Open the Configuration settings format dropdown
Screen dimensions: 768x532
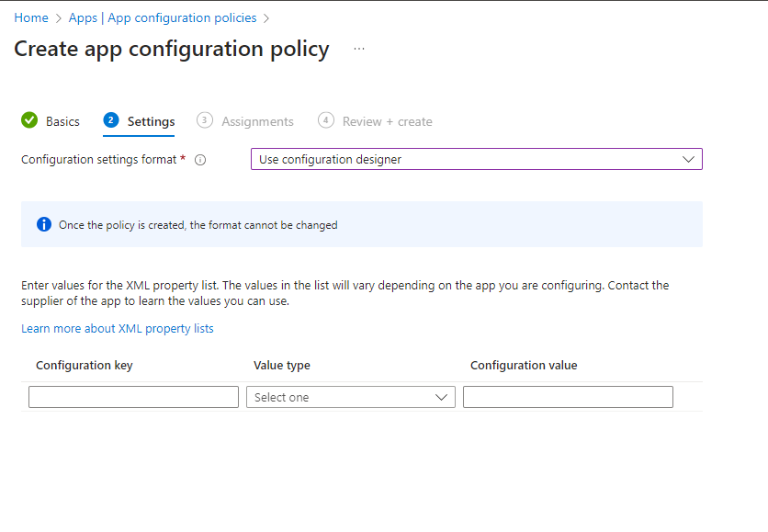(477, 159)
